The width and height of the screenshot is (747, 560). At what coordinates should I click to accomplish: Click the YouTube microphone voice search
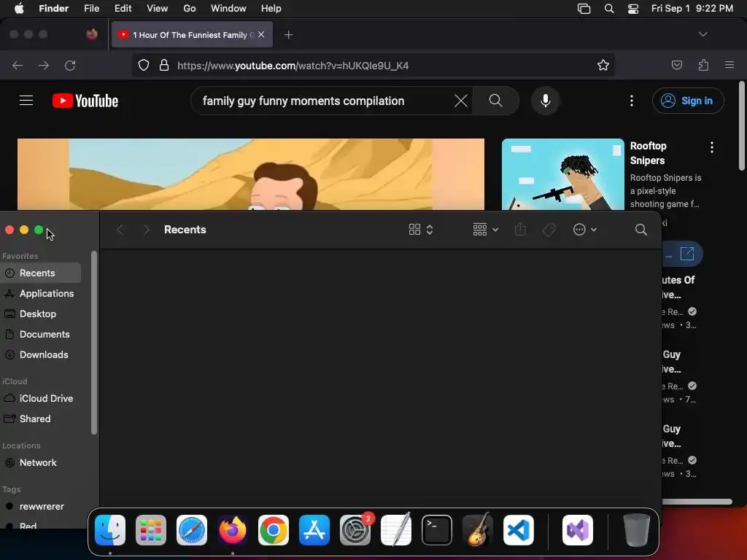[x=546, y=101]
